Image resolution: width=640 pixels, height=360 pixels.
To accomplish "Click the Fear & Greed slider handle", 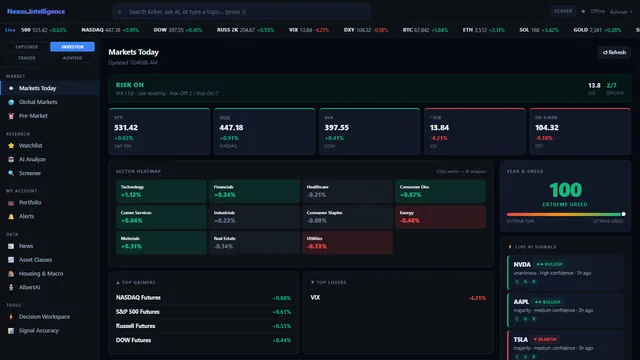I will click(623, 214).
